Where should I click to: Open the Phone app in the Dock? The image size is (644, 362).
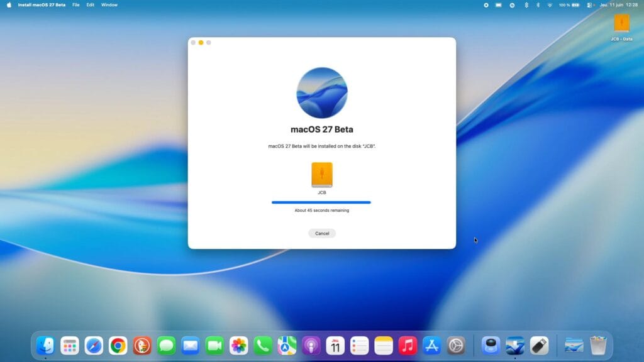[x=263, y=346]
